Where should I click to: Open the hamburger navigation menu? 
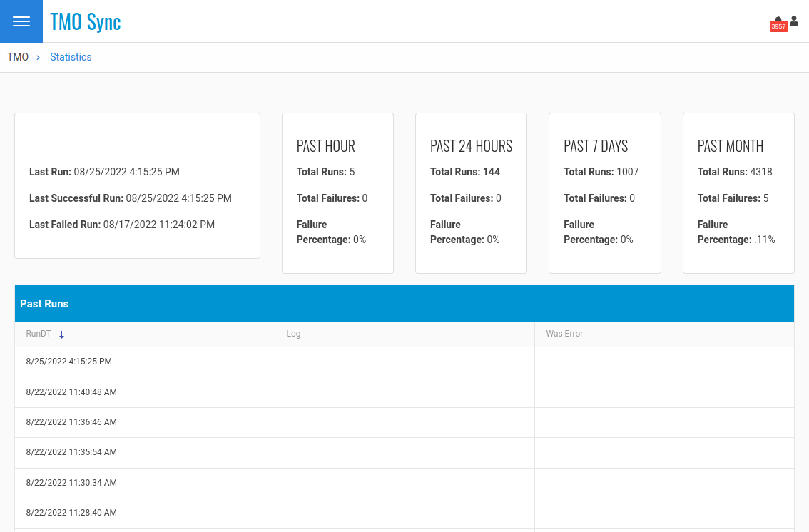pos(21,21)
